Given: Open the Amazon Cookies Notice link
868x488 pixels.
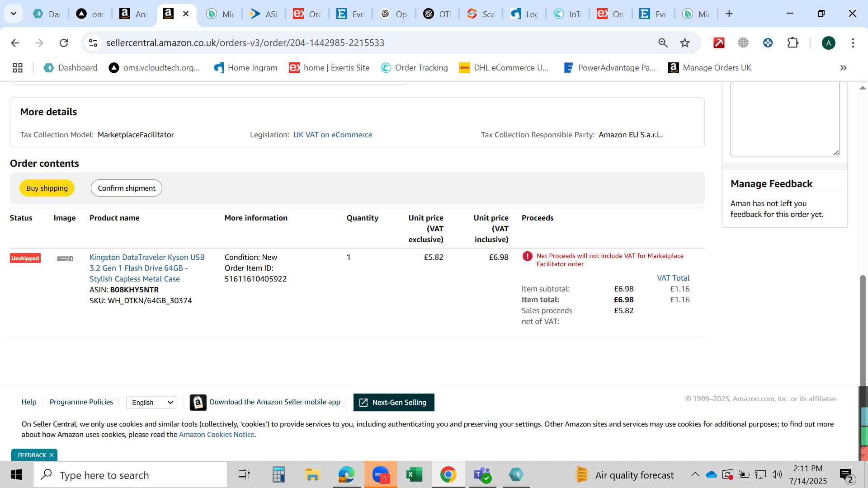Looking at the screenshot, I should pos(217,434).
